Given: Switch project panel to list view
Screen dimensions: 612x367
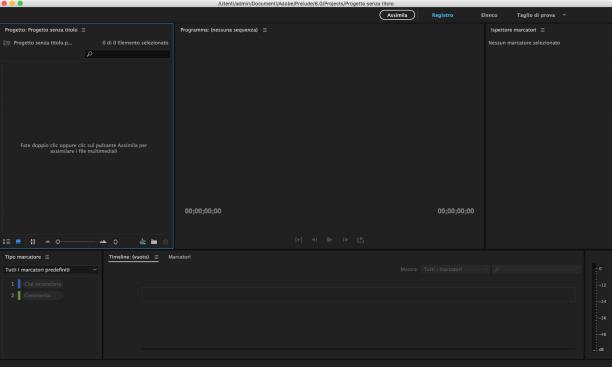Looking at the screenshot, I should pyautogui.click(x=7, y=242).
